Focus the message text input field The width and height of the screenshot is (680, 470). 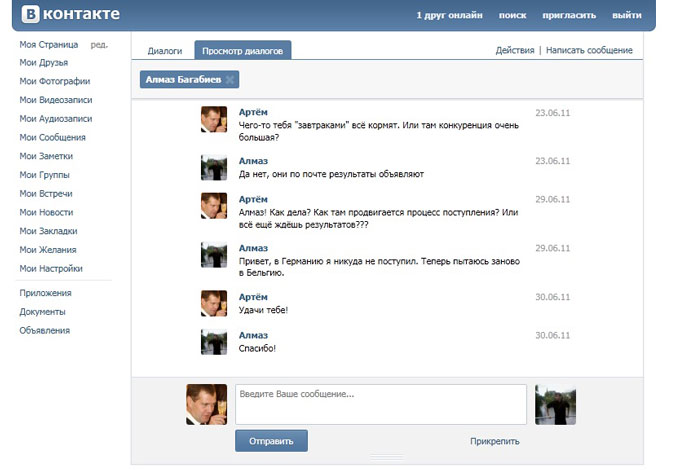coord(380,404)
